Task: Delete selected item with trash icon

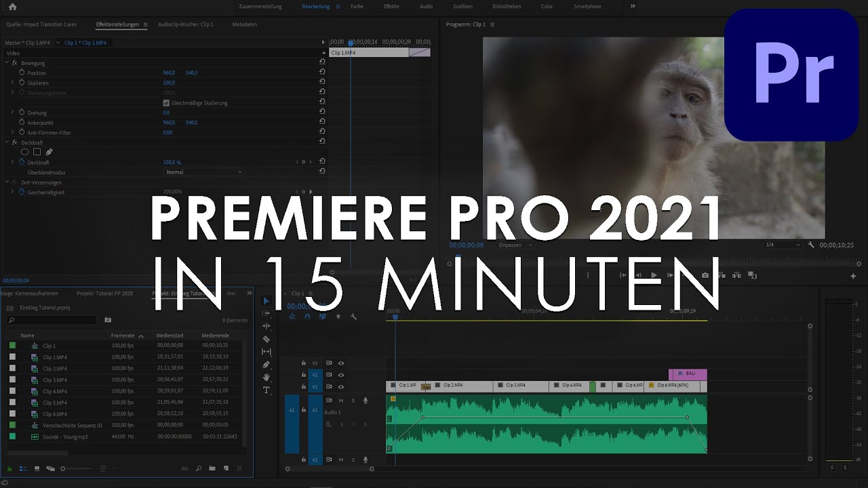Action: point(239,468)
